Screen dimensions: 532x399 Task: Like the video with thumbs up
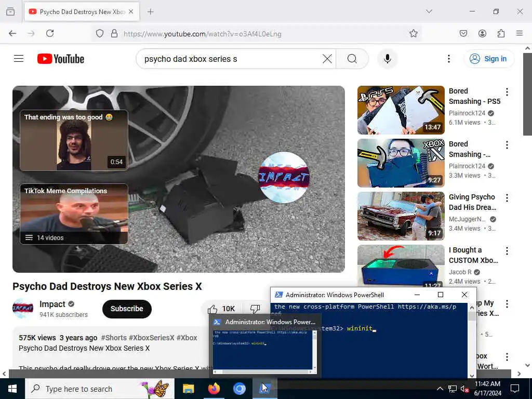click(220, 309)
